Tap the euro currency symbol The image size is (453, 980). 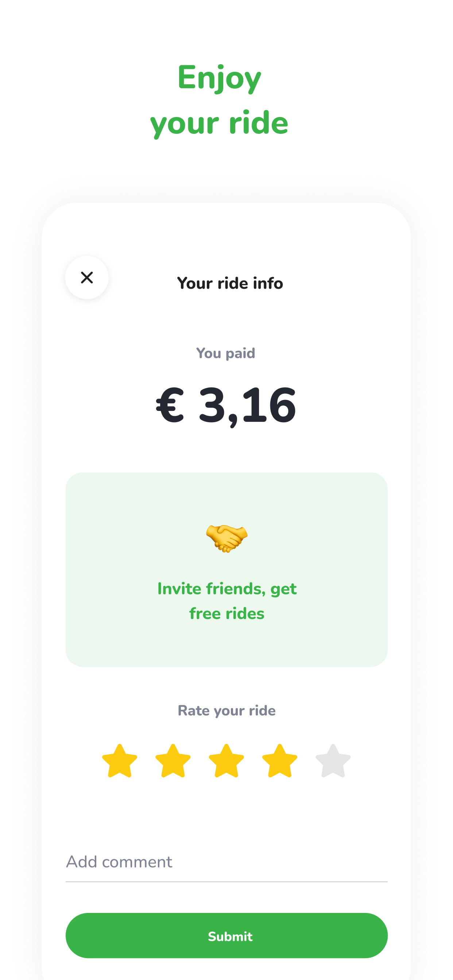coord(170,405)
